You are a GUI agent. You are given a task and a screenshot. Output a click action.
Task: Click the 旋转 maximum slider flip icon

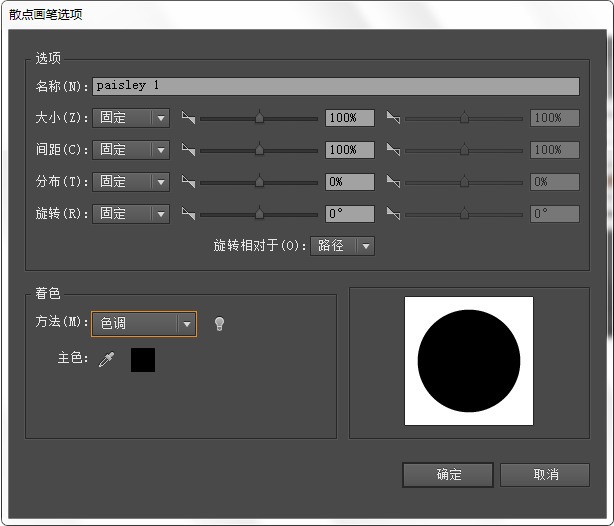pyautogui.click(x=393, y=214)
